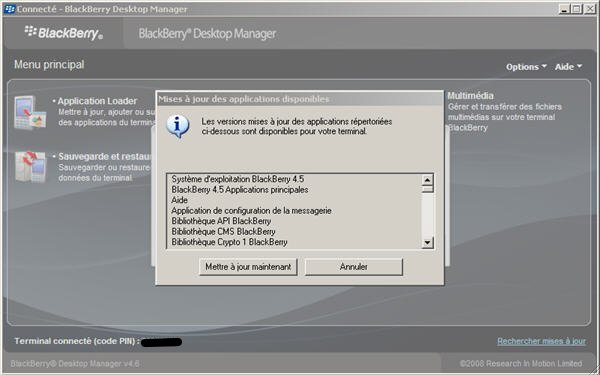
Task: Click BlackBerry Desktop Manager v4.6 version text
Action: (x=75, y=363)
